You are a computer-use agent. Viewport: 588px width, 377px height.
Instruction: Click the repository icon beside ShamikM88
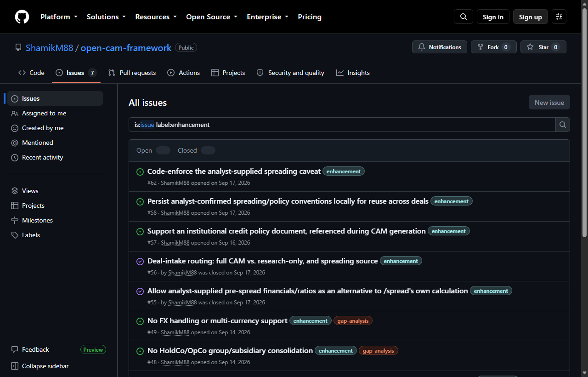click(18, 47)
